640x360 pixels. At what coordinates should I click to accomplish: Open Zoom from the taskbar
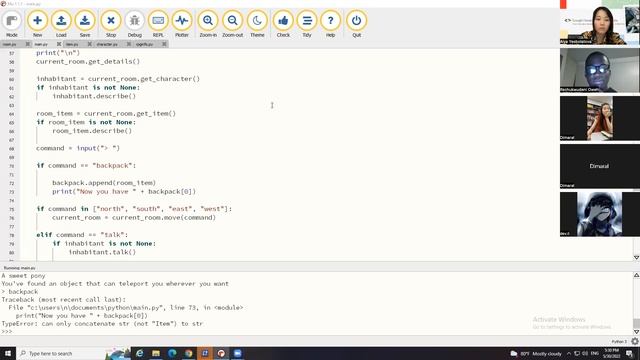point(238,353)
